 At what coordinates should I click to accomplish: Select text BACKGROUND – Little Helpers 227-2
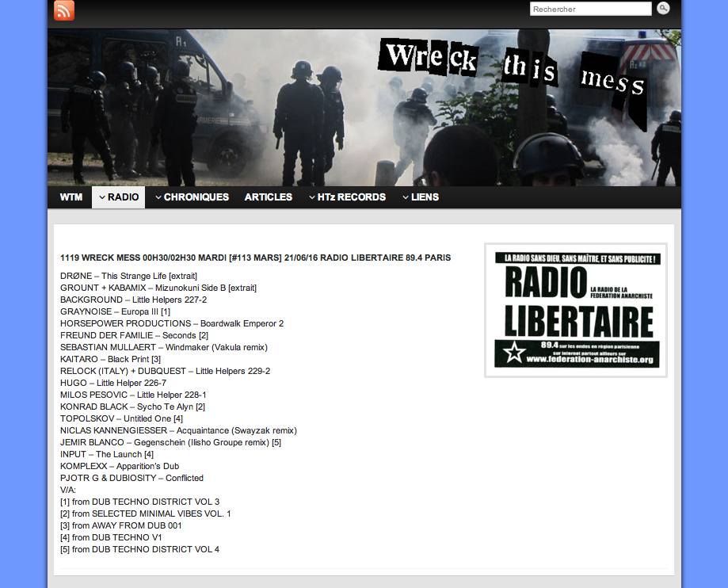coord(133,300)
